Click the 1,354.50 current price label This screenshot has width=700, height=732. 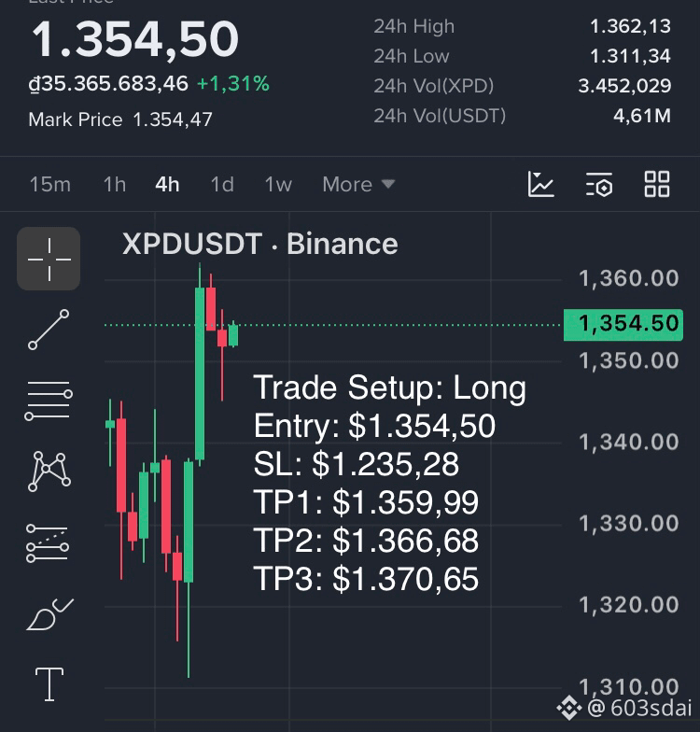(623, 325)
